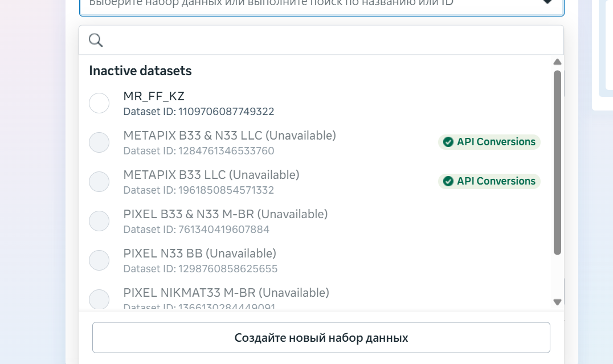613x364 pixels.
Task: Select PIXEL NIKMAT33 M-BR radio button
Action: click(99, 299)
